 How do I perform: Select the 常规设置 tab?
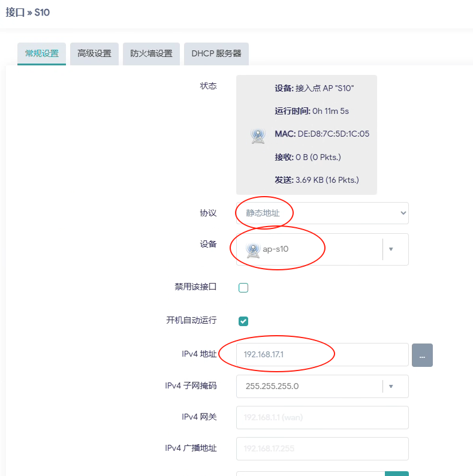[42, 53]
